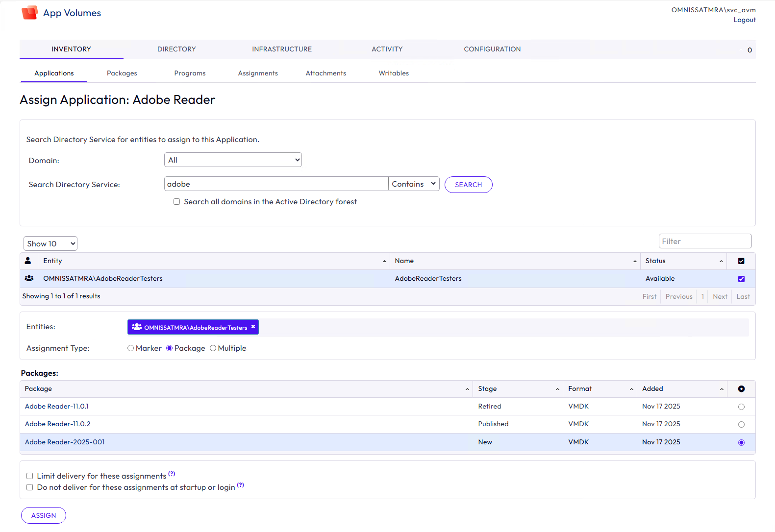775x532 pixels.
Task: Uncheck the AdobeReaderTesters row checkbox
Action: (x=741, y=279)
